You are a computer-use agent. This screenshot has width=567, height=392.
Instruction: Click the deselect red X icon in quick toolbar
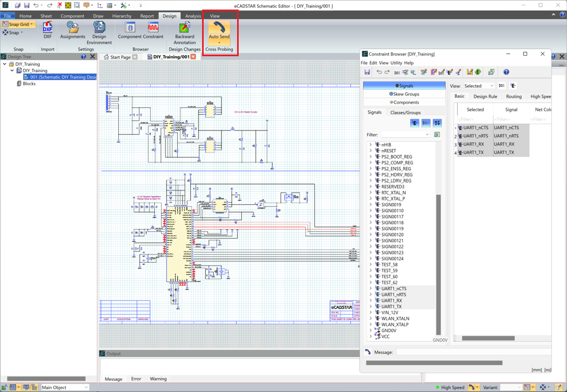[59, 5]
